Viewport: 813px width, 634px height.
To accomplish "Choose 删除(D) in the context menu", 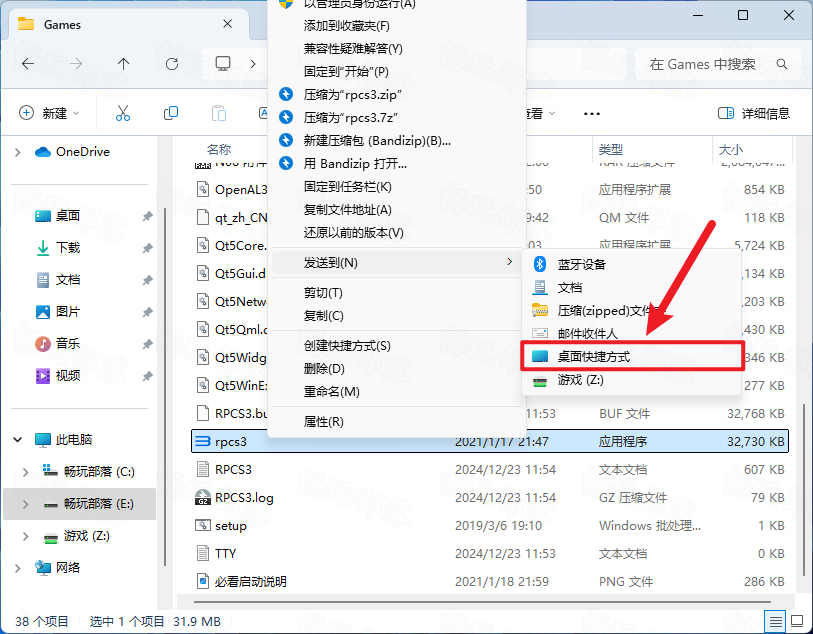I will point(397,369).
